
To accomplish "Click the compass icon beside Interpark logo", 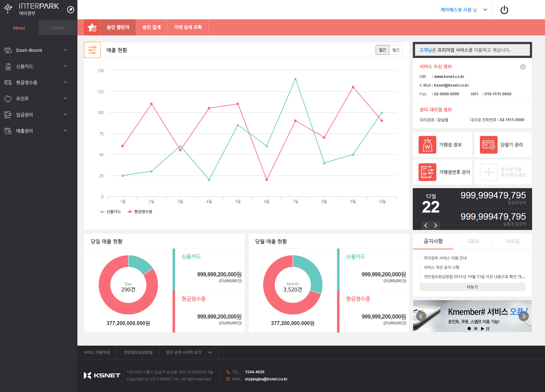I will (x=71, y=10).
